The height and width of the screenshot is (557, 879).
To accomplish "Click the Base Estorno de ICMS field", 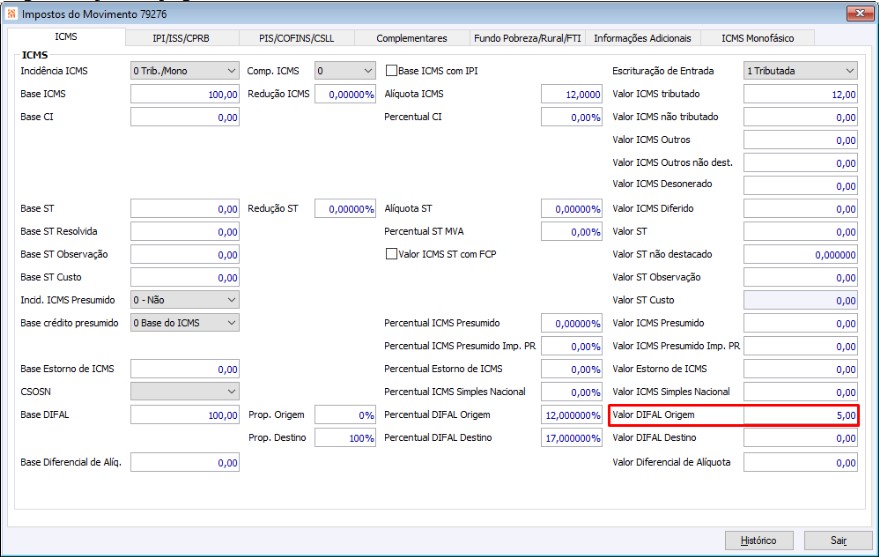I will coord(185,369).
